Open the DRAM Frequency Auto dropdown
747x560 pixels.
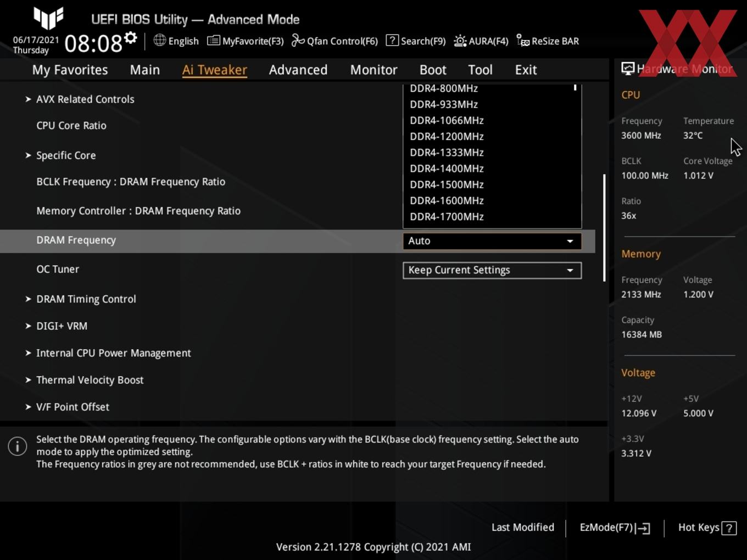click(x=492, y=241)
